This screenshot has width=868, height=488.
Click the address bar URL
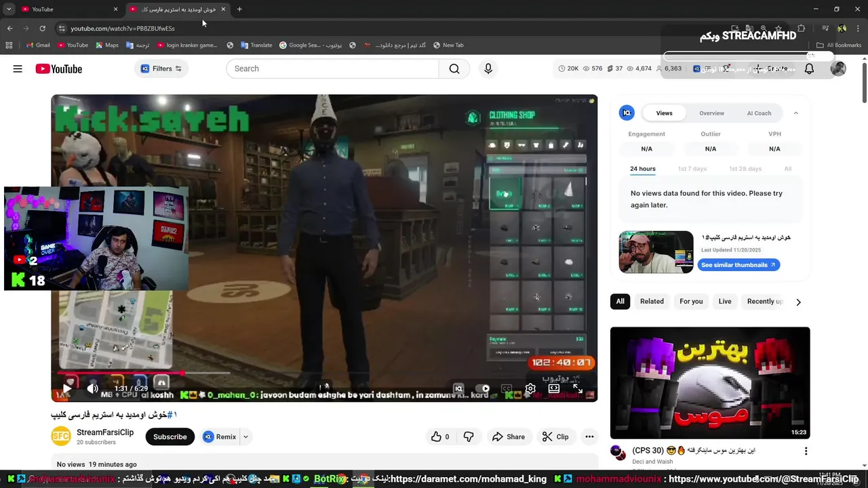123,28
